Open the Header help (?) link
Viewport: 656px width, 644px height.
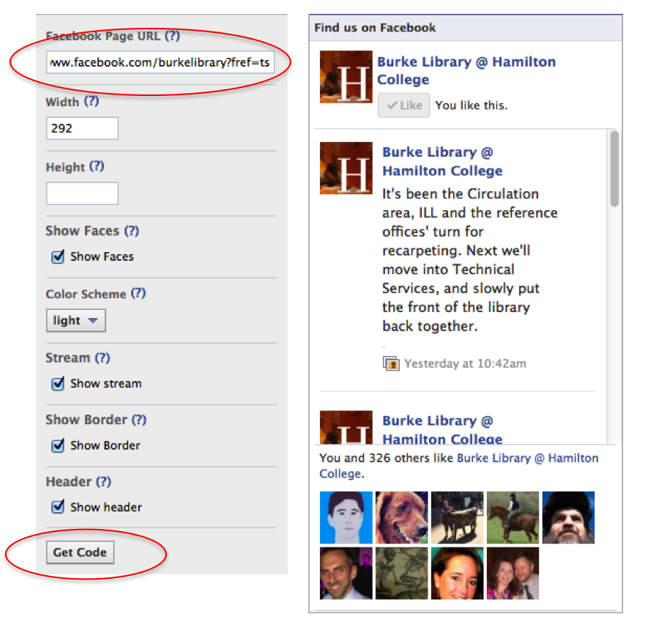(103, 481)
